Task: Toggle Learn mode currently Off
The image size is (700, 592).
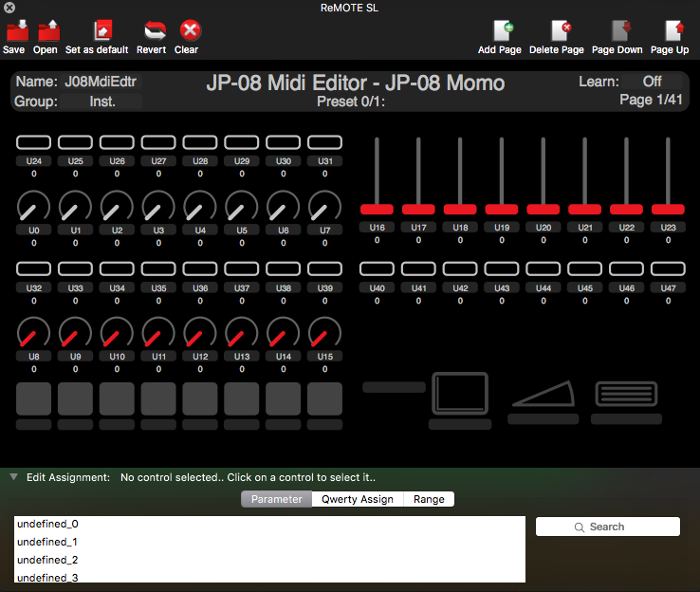Action: pos(653,82)
